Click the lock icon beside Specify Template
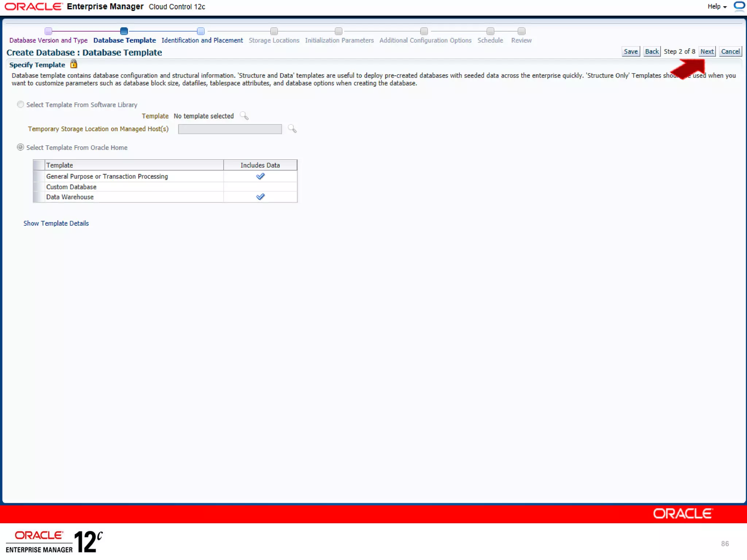Viewport: 747px width, 560px height. pyautogui.click(x=74, y=64)
